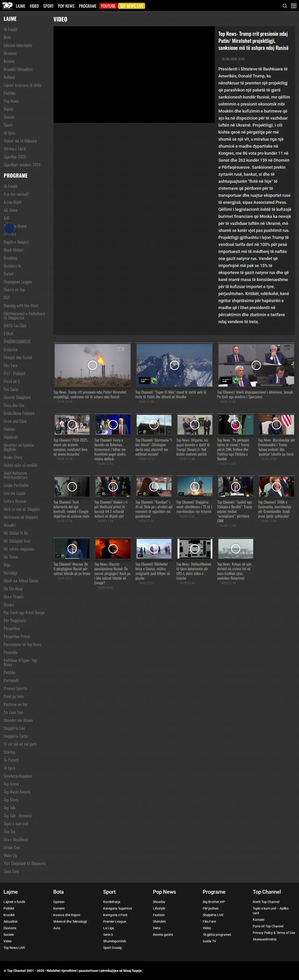Image resolution: width=299 pixels, height=980 pixels.
Task: Open Dancing with the Stars link
Action: point(21,305)
